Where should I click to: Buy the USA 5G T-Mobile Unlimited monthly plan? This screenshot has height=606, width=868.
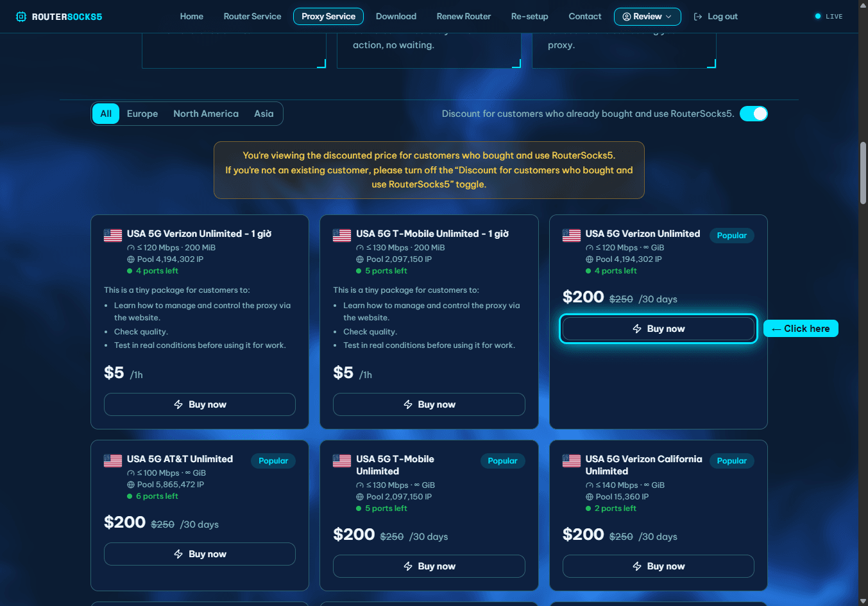(429, 566)
